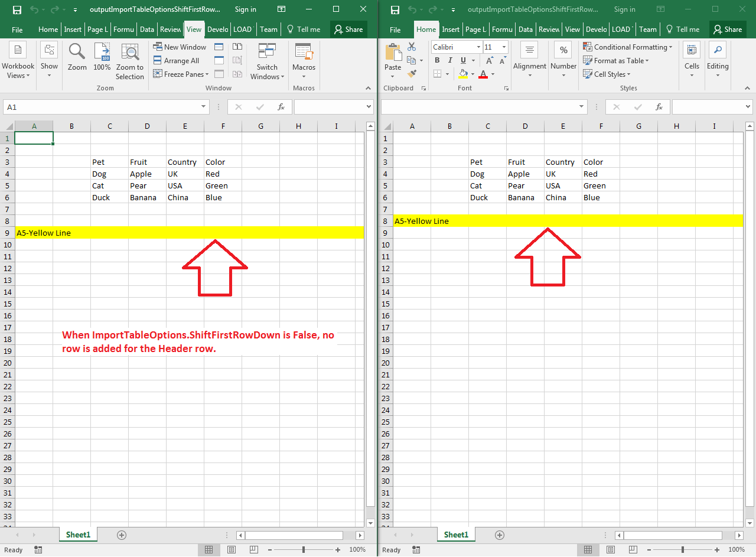The height and width of the screenshot is (557, 756).
Task: Select the Sheet1 worksheet tab
Action: [77, 535]
